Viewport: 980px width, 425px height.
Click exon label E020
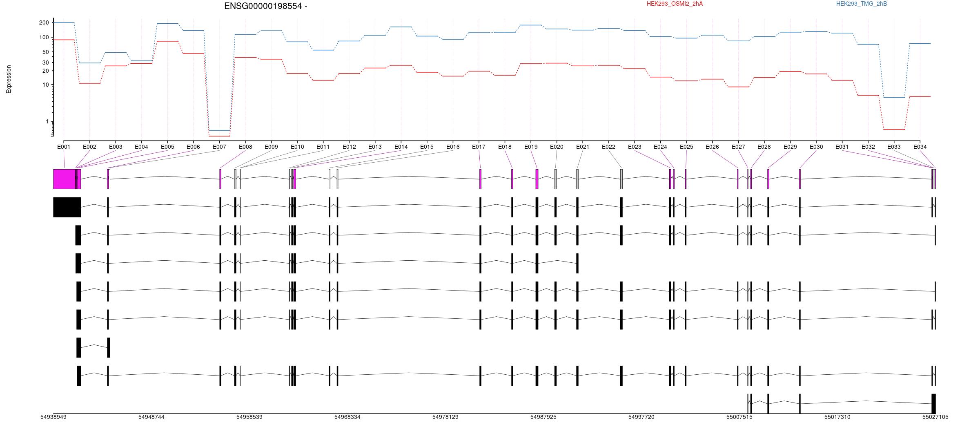[x=557, y=147]
